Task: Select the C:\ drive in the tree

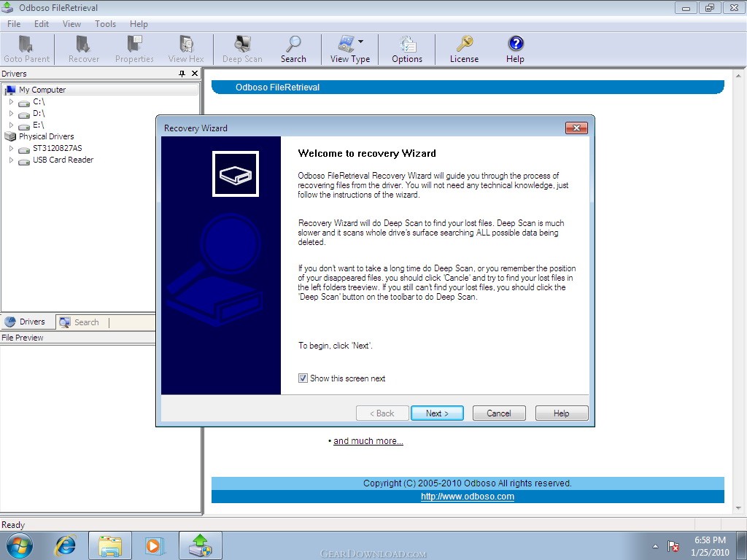Action: pyautogui.click(x=39, y=101)
